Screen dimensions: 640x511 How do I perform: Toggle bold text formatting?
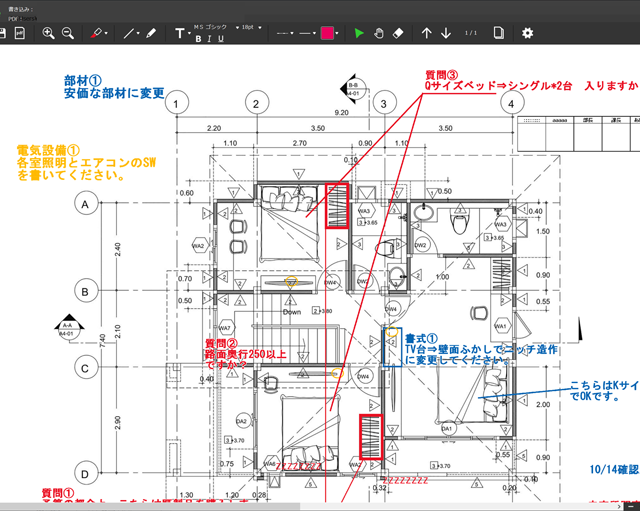tap(198, 39)
